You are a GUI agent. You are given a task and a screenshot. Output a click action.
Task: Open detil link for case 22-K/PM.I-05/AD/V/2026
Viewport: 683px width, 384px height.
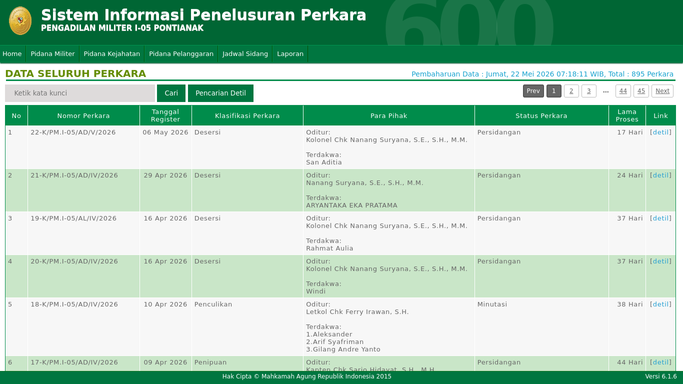(660, 132)
